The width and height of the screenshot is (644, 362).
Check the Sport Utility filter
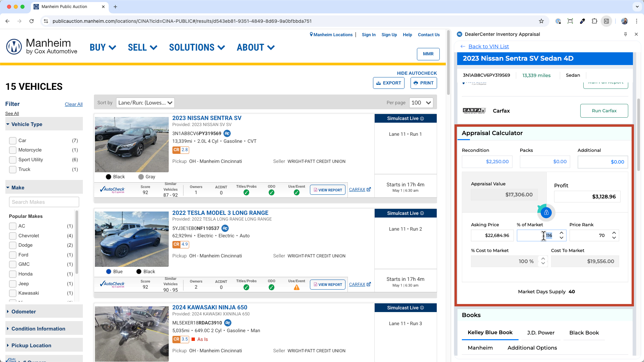[13, 160]
